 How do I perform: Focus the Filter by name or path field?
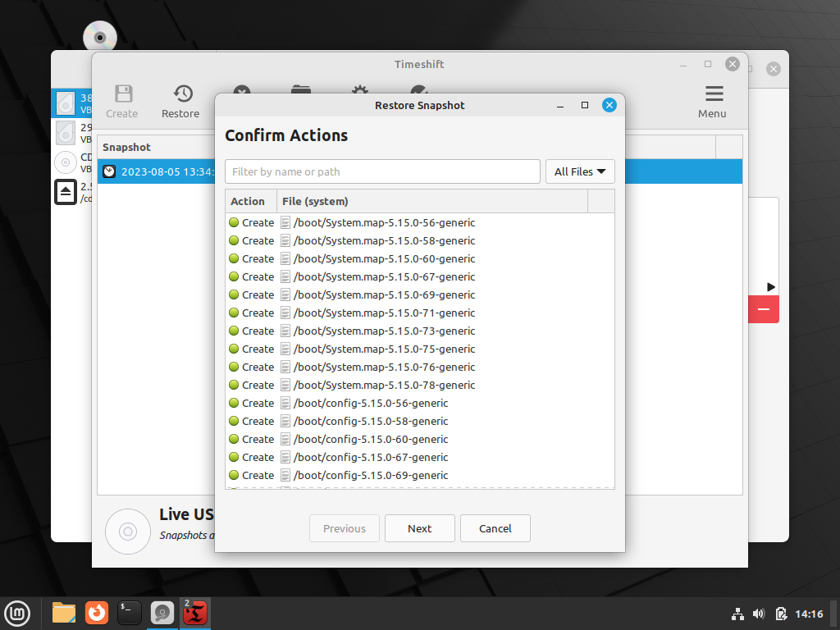click(382, 172)
